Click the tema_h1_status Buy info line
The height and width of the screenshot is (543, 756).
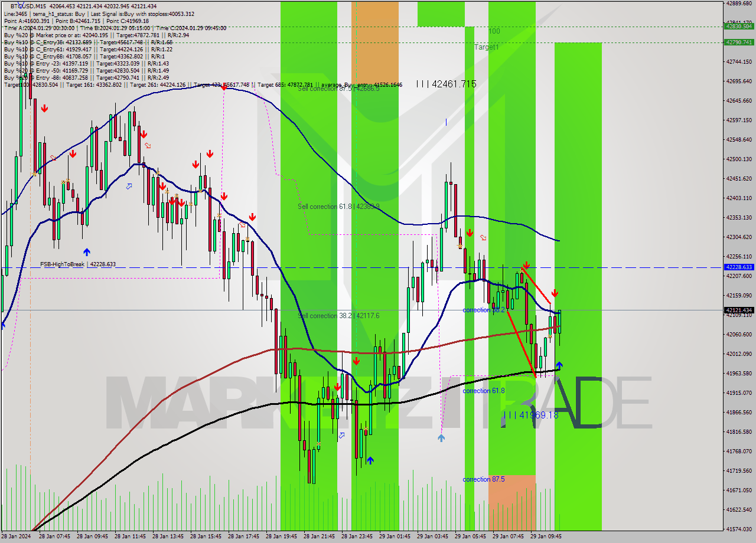(x=99, y=14)
